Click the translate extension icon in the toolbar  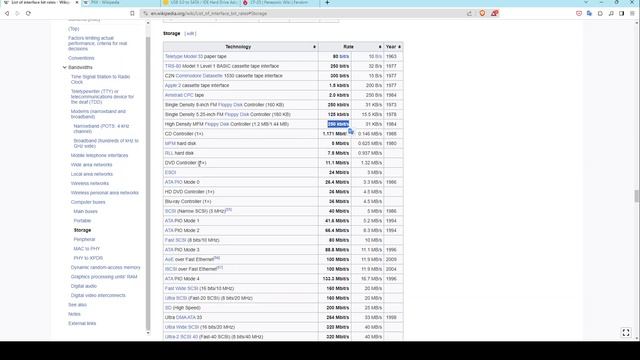click(x=589, y=13)
